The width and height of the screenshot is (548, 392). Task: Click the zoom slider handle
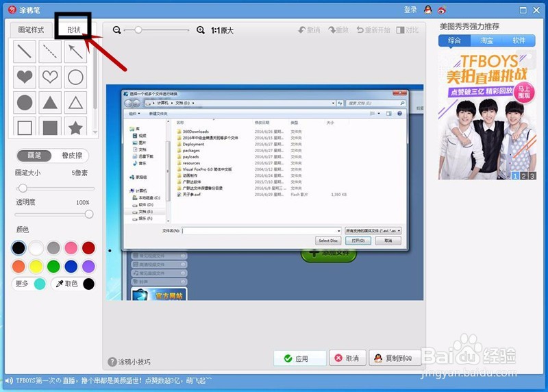138,30
